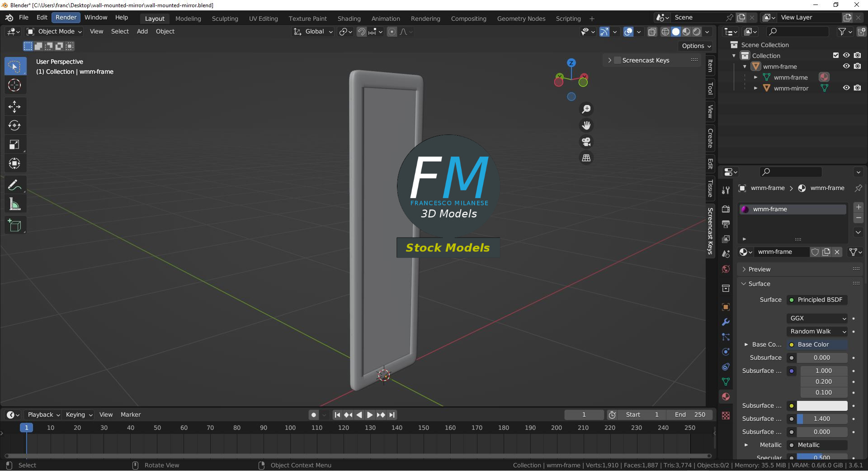
Task: Click the pan hand viewport icon
Action: click(586, 125)
